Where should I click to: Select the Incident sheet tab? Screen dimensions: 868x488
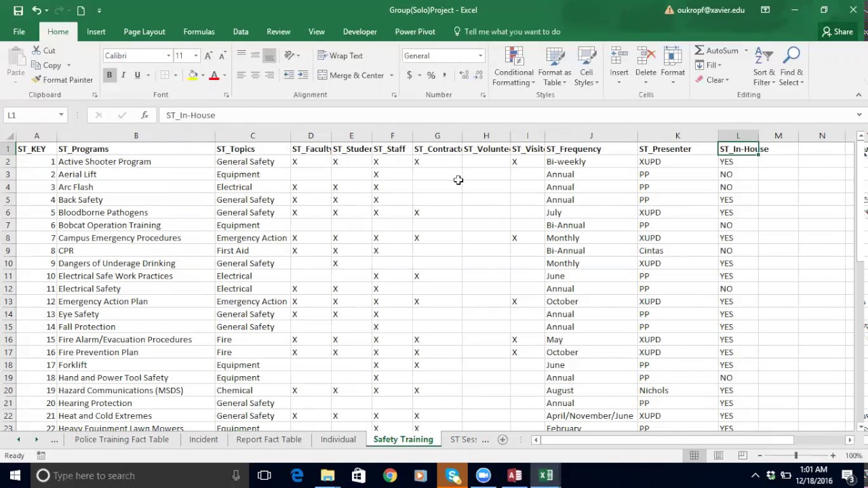click(x=203, y=439)
